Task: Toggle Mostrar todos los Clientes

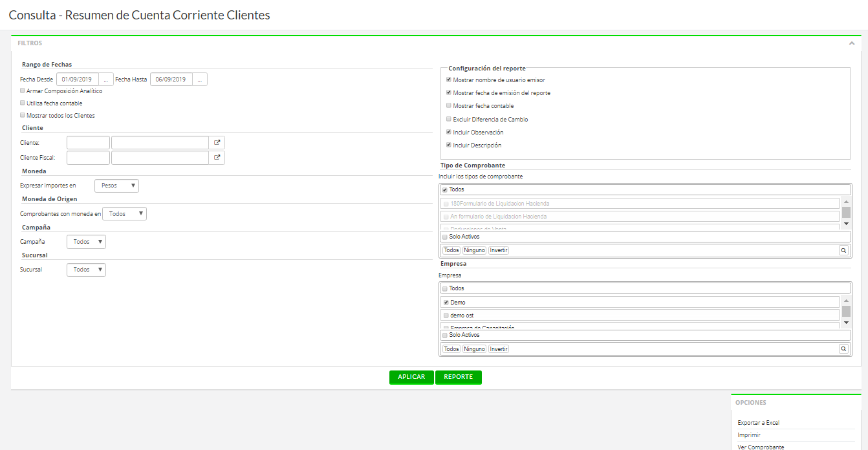Action: click(x=23, y=115)
